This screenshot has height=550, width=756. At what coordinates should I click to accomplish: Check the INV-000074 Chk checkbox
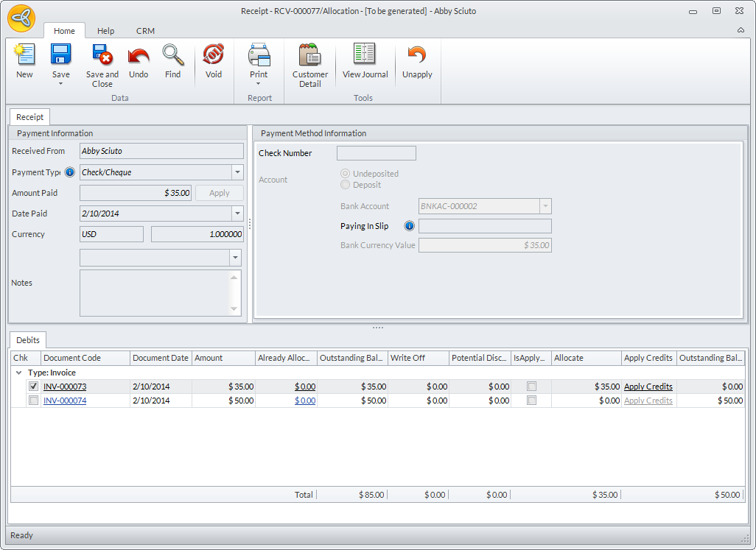33,401
